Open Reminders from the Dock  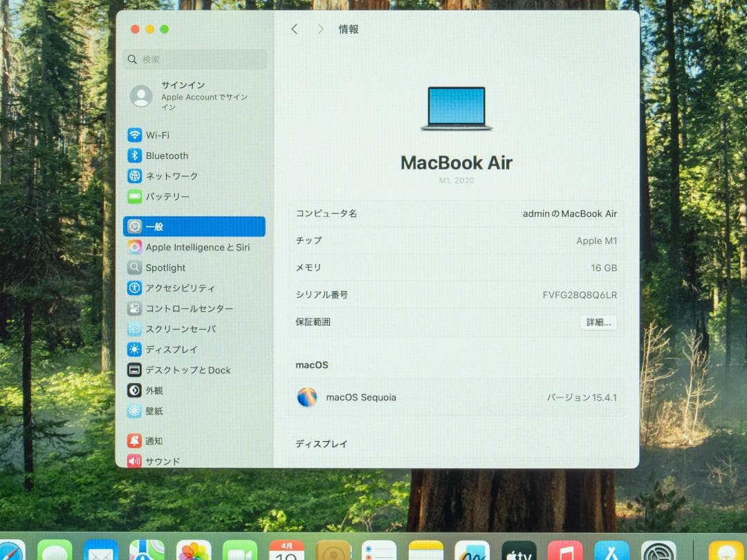[x=379, y=550]
